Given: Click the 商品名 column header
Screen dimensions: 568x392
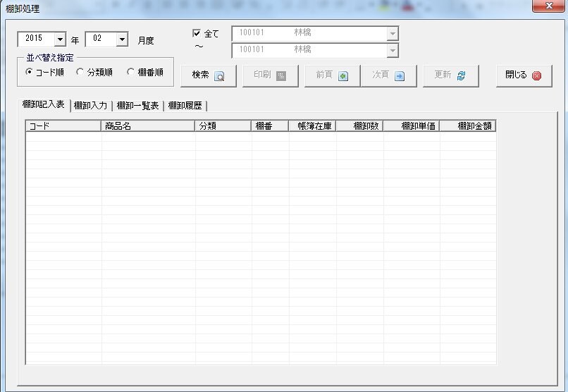Looking at the screenshot, I should 148,125.
